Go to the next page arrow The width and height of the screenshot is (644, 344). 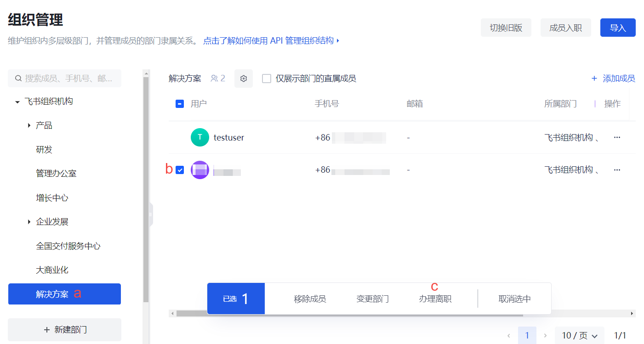[x=545, y=336]
